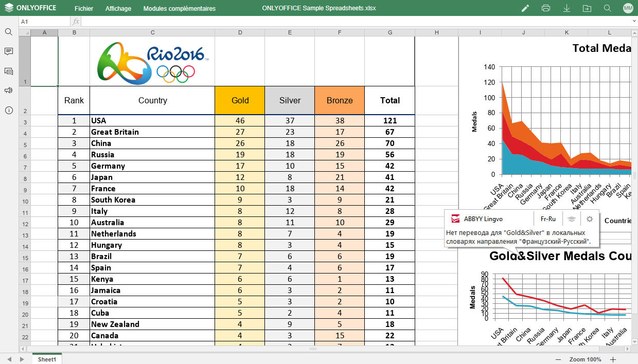
Task: Open the search panel in the left sidebar
Action: pyautogui.click(x=9, y=32)
